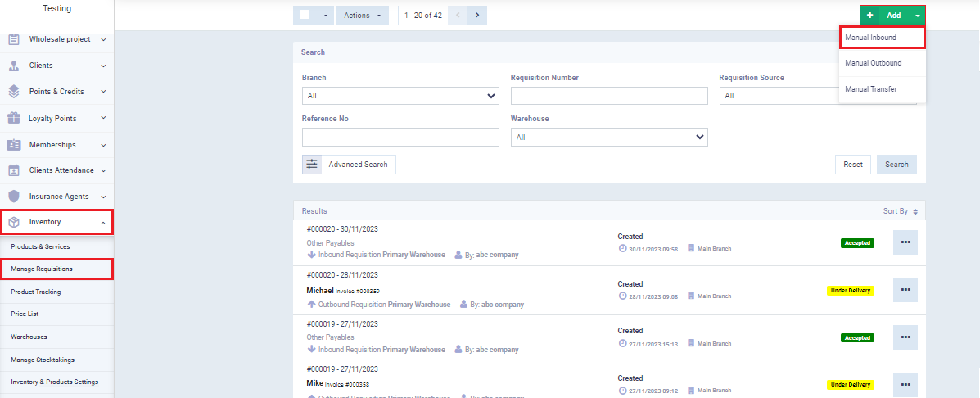The height and width of the screenshot is (398, 980).
Task: Open options menu for Michael's requisition
Action: point(905,290)
